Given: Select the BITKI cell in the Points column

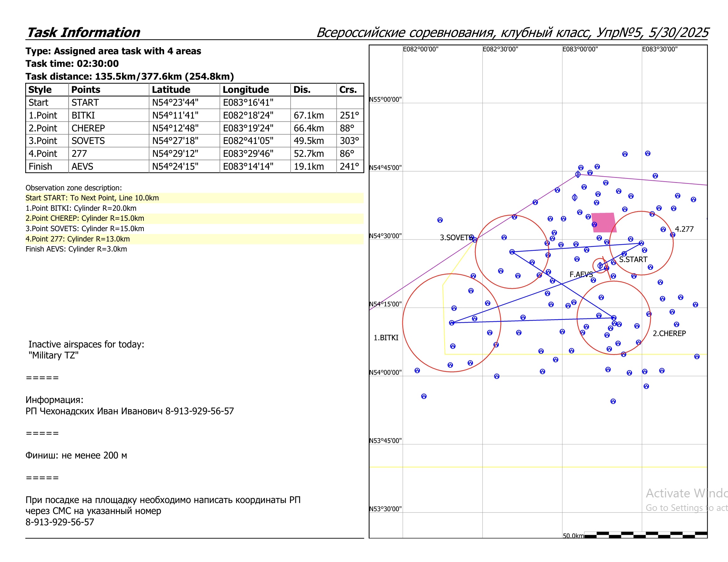Looking at the screenshot, I should coord(83,115).
